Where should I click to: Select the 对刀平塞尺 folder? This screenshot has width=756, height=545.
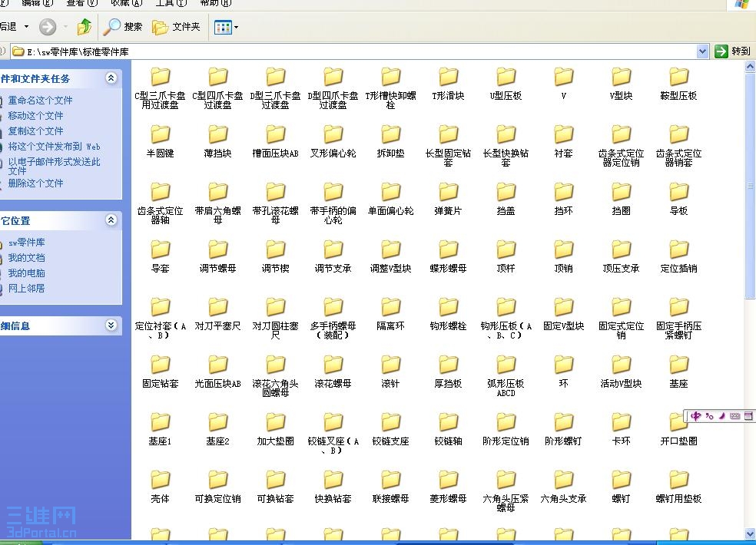tap(218, 314)
